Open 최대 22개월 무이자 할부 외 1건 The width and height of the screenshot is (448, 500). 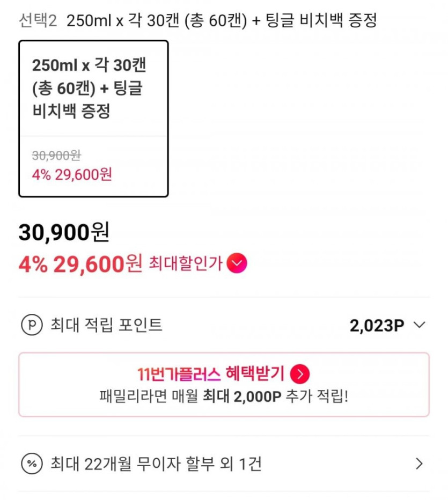pyautogui.click(x=156, y=464)
